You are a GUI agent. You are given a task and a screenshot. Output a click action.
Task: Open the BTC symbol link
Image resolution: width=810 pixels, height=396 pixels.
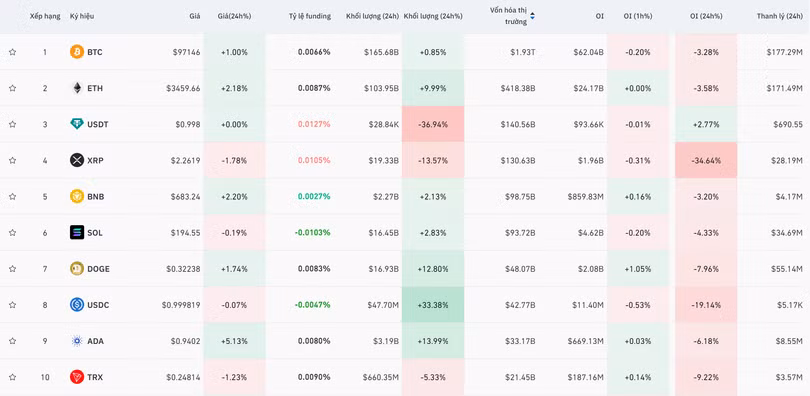(95, 52)
